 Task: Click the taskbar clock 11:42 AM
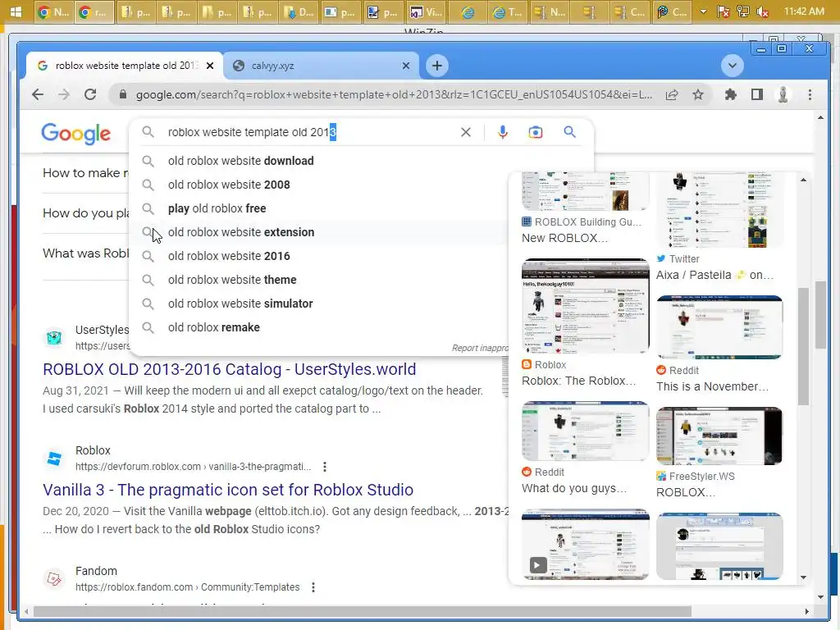804,11
